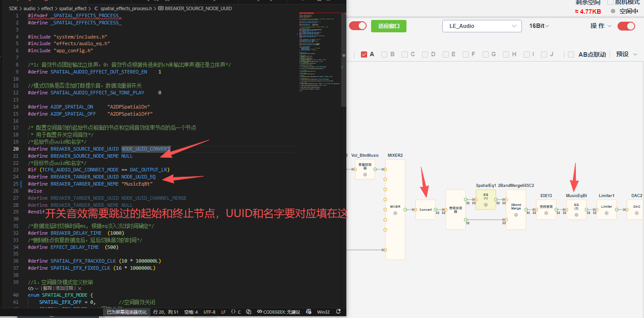Click the green 适应窗口 button
Image resolution: width=644 pixels, height=318 pixels.
coord(389,26)
